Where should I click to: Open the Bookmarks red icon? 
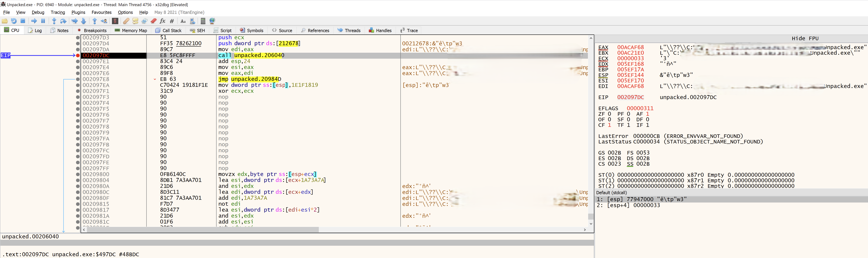tap(154, 21)
